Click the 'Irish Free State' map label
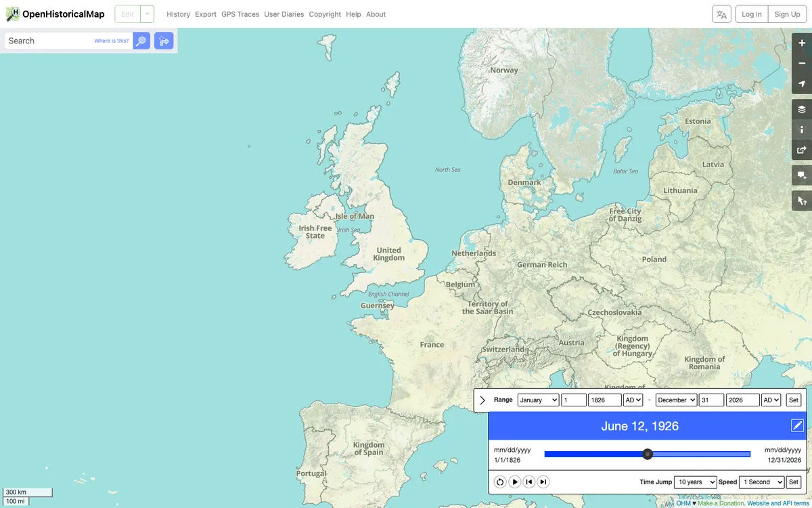Screen dimensions: 812x508 [315, 232]
